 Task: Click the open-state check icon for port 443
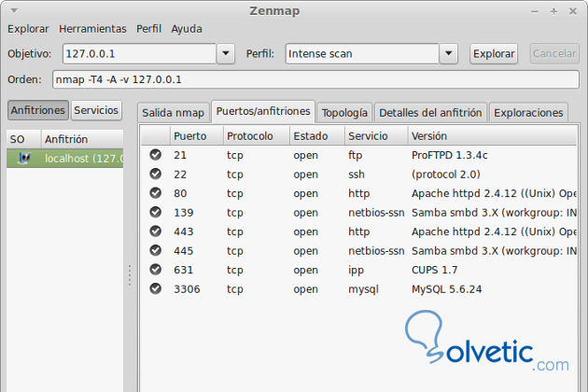[x=155, y=231]
